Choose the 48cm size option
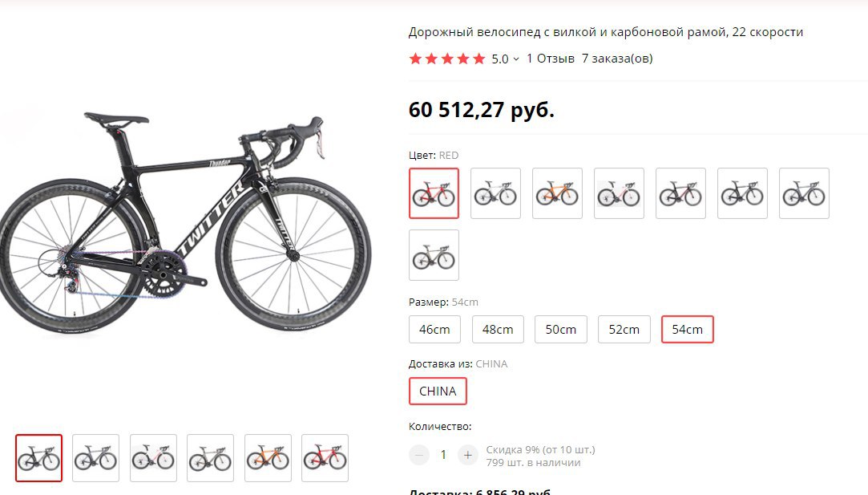Viewport: 868px width, 495px height. point(498,330)
